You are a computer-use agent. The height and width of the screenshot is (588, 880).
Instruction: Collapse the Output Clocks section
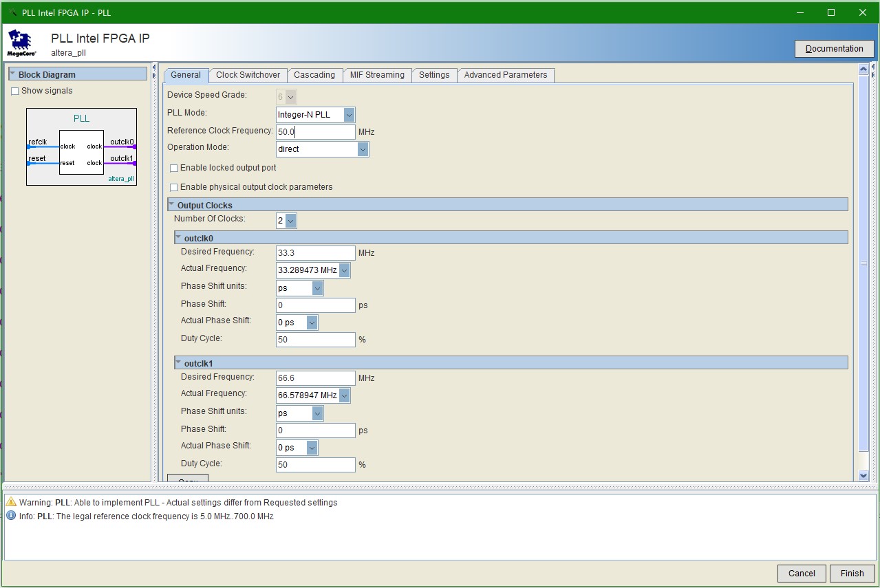point(172,205)
